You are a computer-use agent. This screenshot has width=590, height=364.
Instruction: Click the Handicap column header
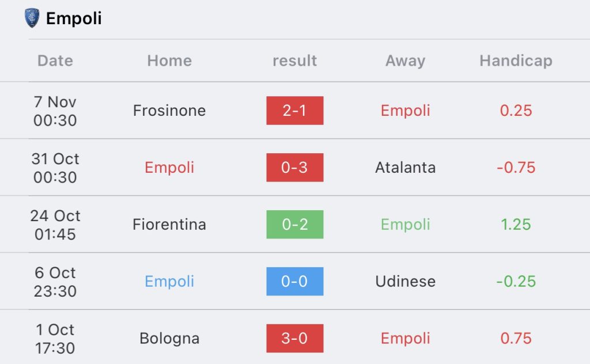(516, 60)
